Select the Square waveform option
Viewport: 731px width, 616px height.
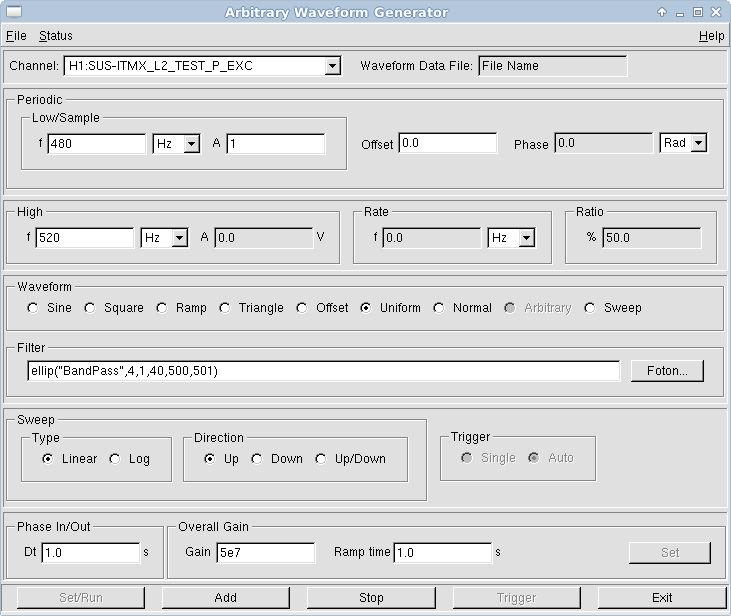[90, 308]
